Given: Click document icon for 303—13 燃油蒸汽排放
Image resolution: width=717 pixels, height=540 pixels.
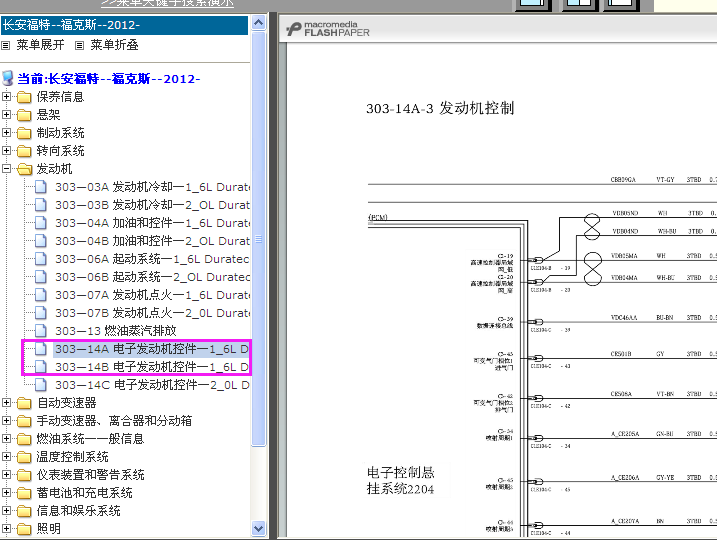Looking at the screenshot, I should coord(41,331).
